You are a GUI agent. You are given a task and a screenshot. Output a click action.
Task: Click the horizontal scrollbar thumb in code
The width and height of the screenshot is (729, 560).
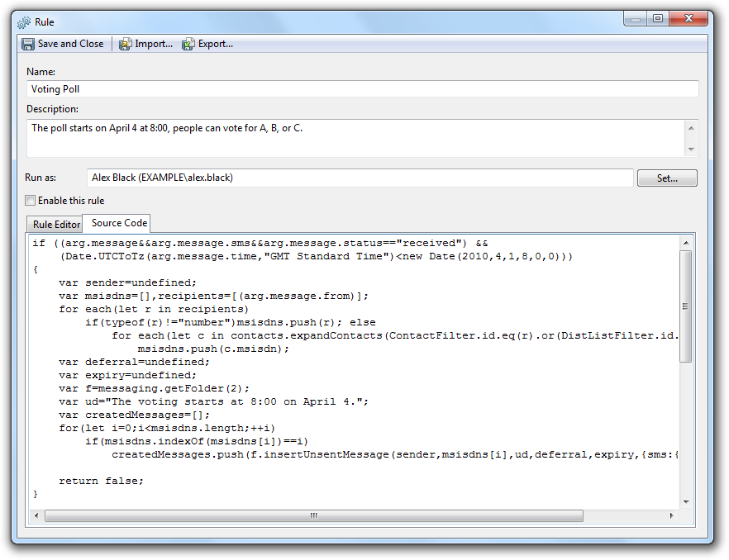tap(314, 515)
